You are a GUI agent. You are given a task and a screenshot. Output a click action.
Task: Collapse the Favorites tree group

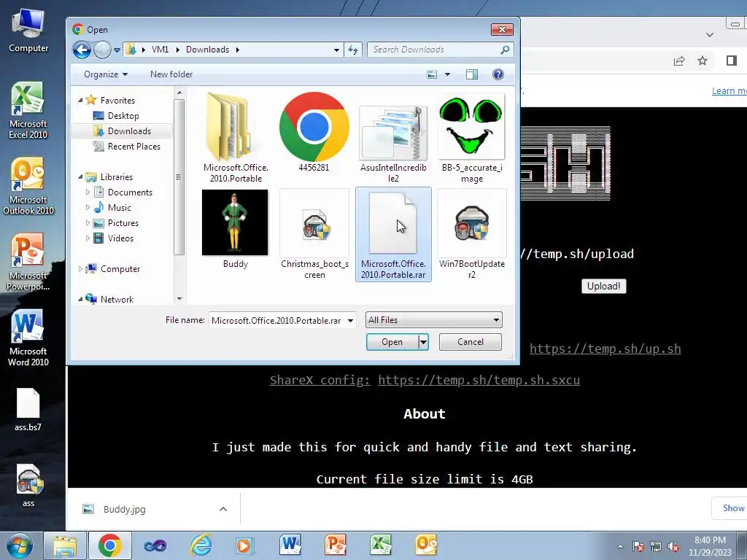click(80, 101)
